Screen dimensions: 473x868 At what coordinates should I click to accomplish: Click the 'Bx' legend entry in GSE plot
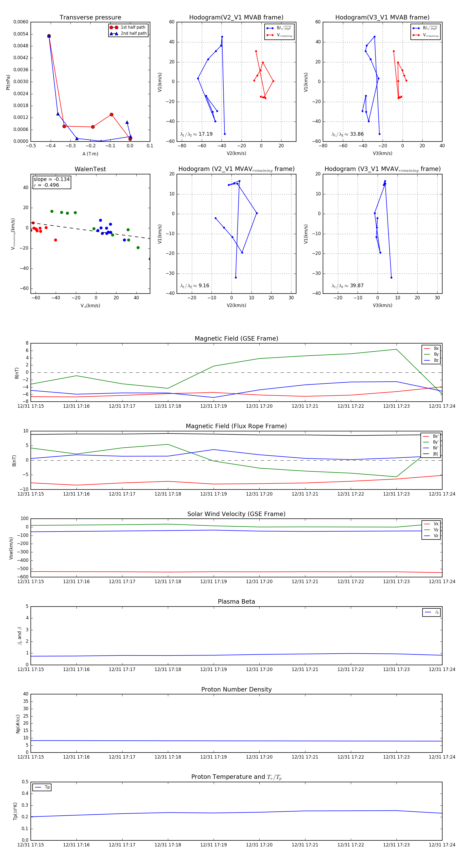coord(431,349)
